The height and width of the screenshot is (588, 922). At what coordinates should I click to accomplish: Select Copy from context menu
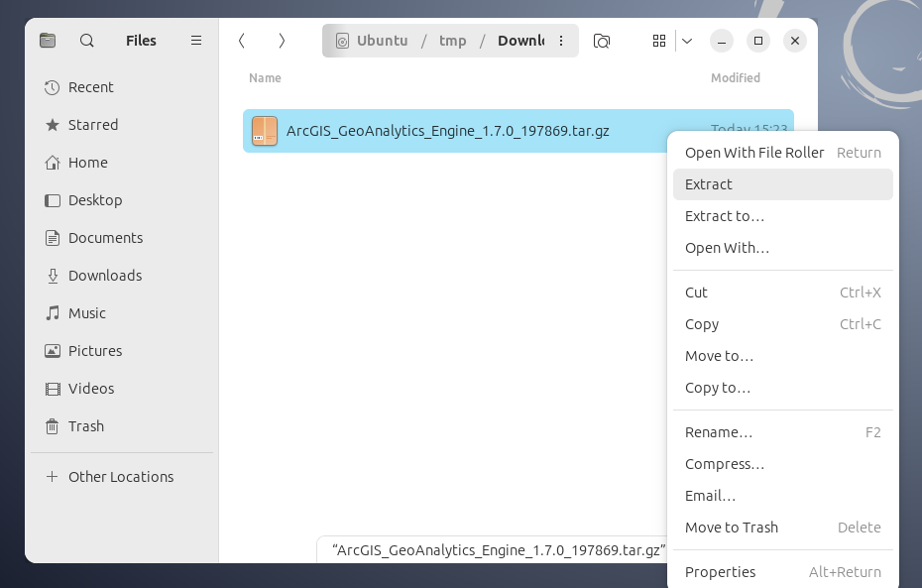click(x=782, y=324)
